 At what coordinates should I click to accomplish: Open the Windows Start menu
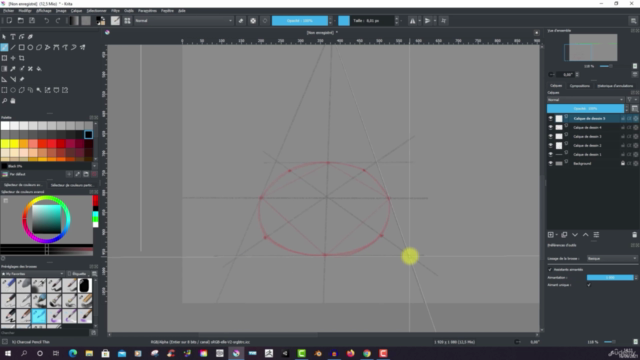8,353
